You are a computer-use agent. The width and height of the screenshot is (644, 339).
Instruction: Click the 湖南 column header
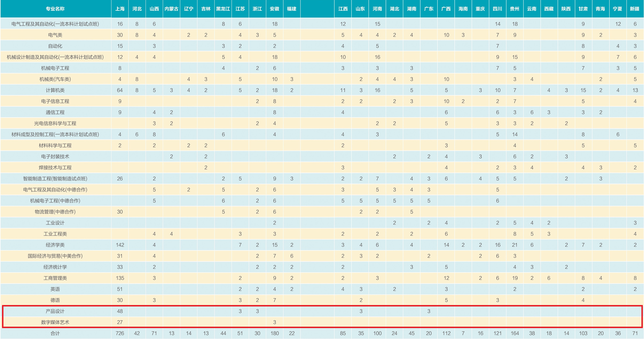[412, 9]
